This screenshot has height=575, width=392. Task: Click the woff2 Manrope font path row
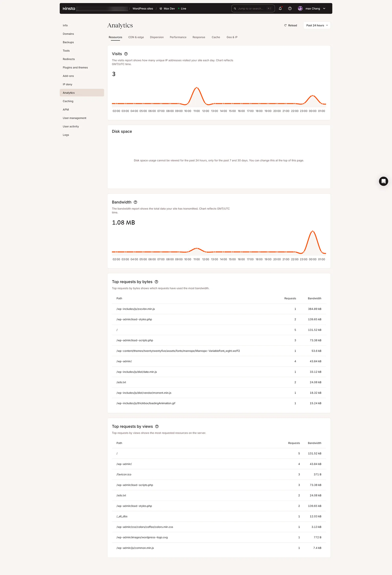pos(219,351)
